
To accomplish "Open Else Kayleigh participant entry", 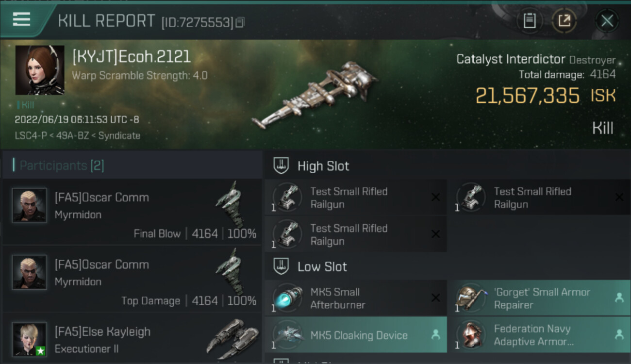I will [x=132, y=339].
